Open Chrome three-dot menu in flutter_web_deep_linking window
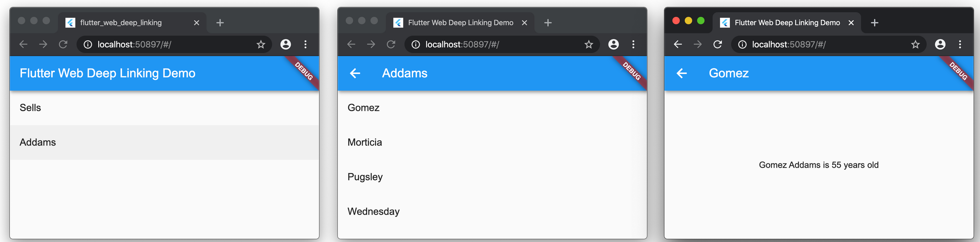The height and width of the screenshot is (242, 980). tap(305, 44)
